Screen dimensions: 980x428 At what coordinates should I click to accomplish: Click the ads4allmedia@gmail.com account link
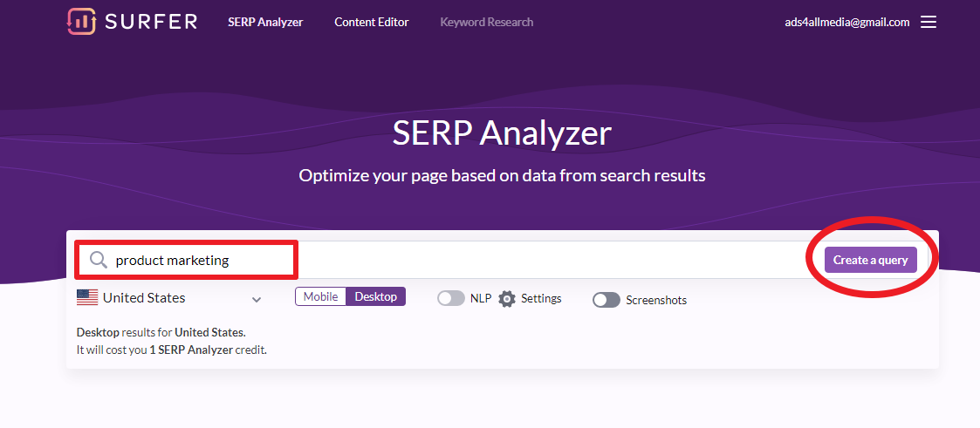[x=846, y=22]
